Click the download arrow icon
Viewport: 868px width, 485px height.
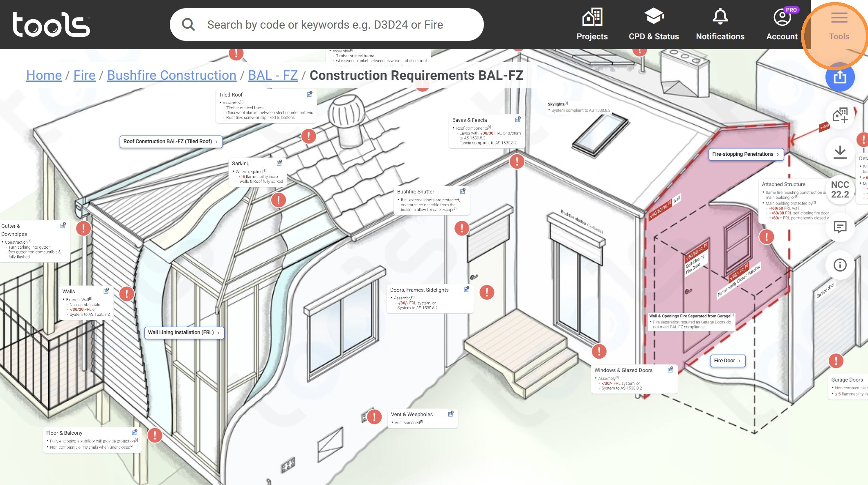[x=840, y=152]
